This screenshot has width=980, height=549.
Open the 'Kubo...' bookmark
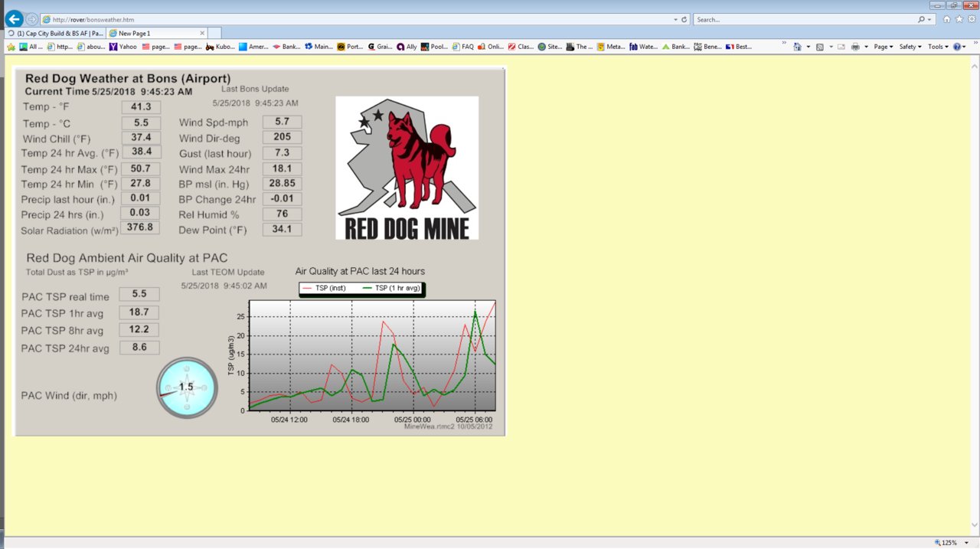point(220,47)
